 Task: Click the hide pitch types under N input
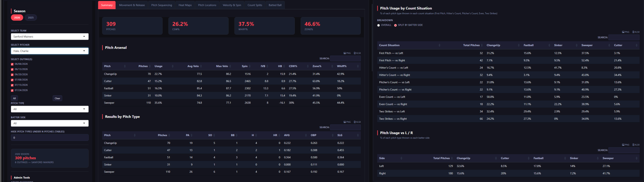[50, 137]
